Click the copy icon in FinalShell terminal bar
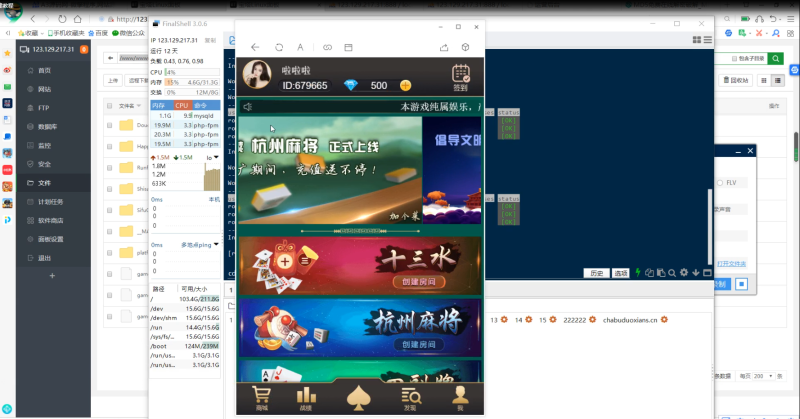This screenshot has height=419, width=800. (649, 273)
